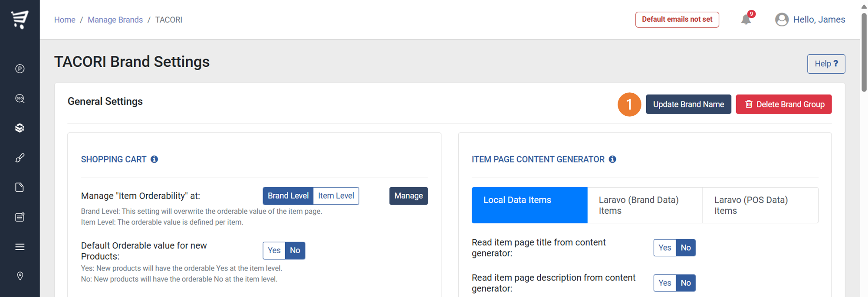Screen dimensions: 868x297
Task: Go to Home breadcrumb link
Action: click(65, 20)
